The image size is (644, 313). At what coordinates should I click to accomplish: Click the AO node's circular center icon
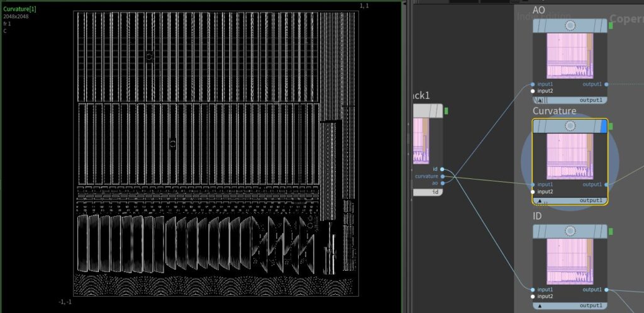click(x=570, y=25)
